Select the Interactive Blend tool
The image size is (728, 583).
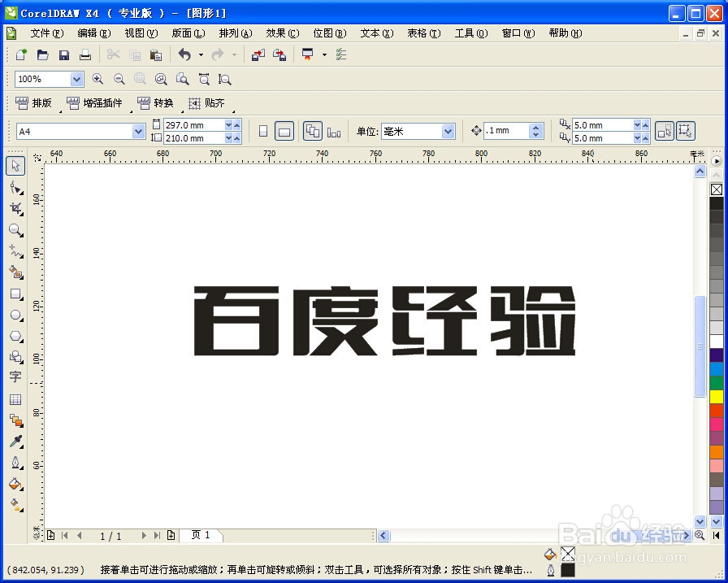(x=15, y=421)
